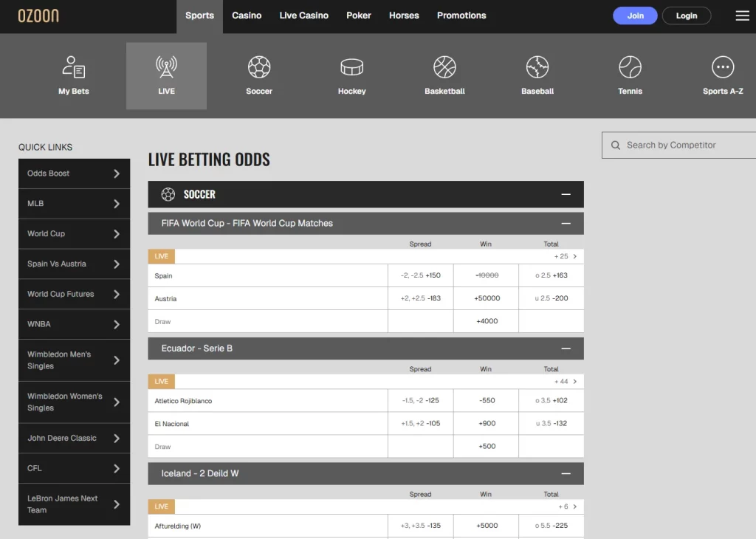Select under 3.5 -132 total
The width and height of the screenshot is (756, 539).
[x=551, y=423]
